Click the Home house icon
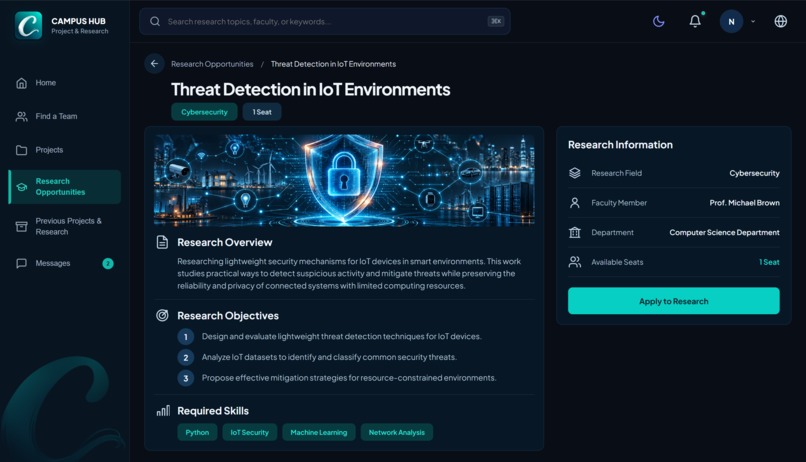Viewport: 806px width, 462px height. (22, 83)
